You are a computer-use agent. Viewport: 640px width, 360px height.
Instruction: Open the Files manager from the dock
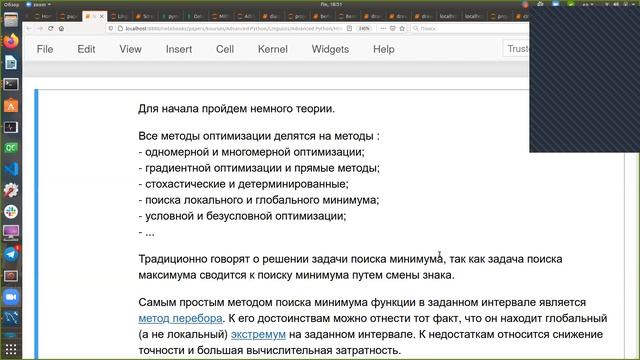tap(11, 20)
